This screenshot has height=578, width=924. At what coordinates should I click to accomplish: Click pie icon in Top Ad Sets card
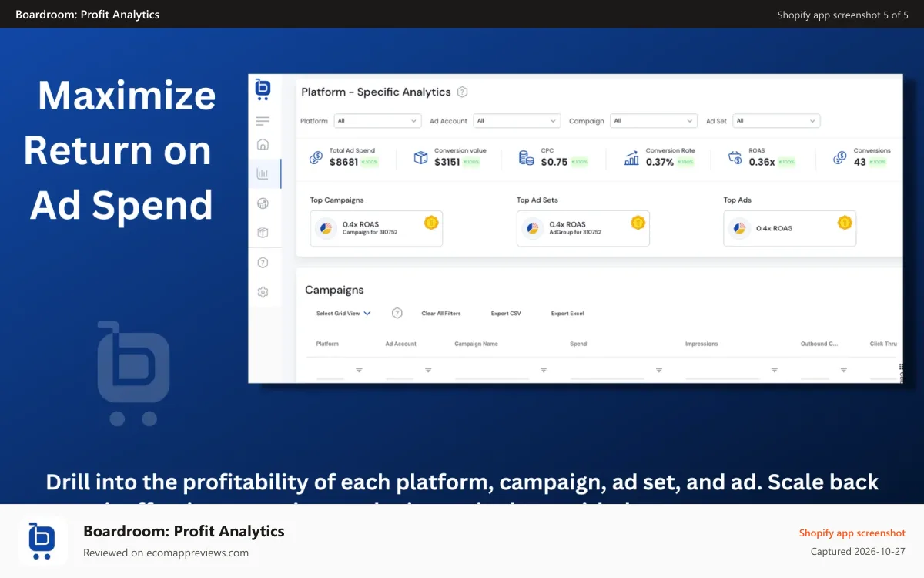click(x=531, y=229)
